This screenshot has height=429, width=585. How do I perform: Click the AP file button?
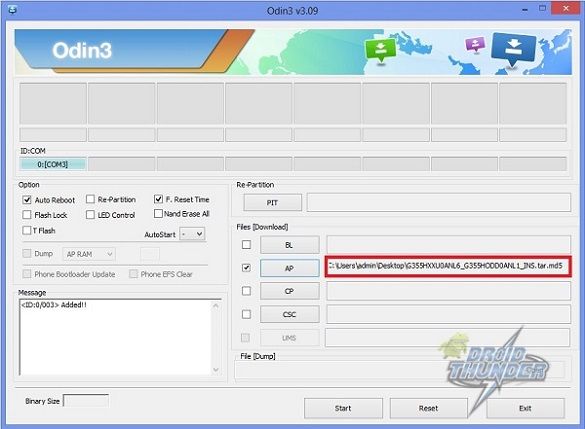pyautogui.click(x=290, y=268)
